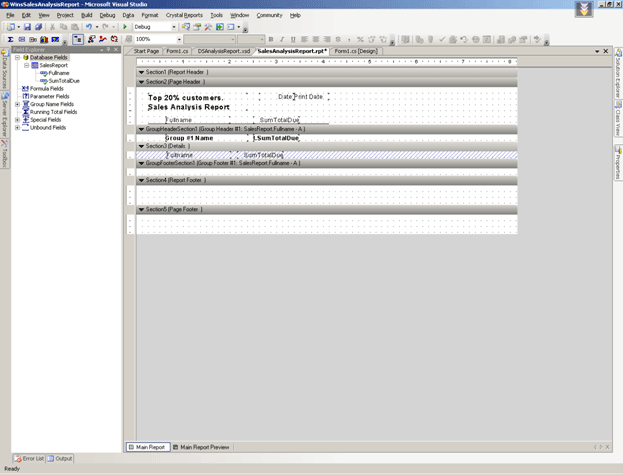
Task: Click the Align Right icon
Action: click(x=327, y=39)
